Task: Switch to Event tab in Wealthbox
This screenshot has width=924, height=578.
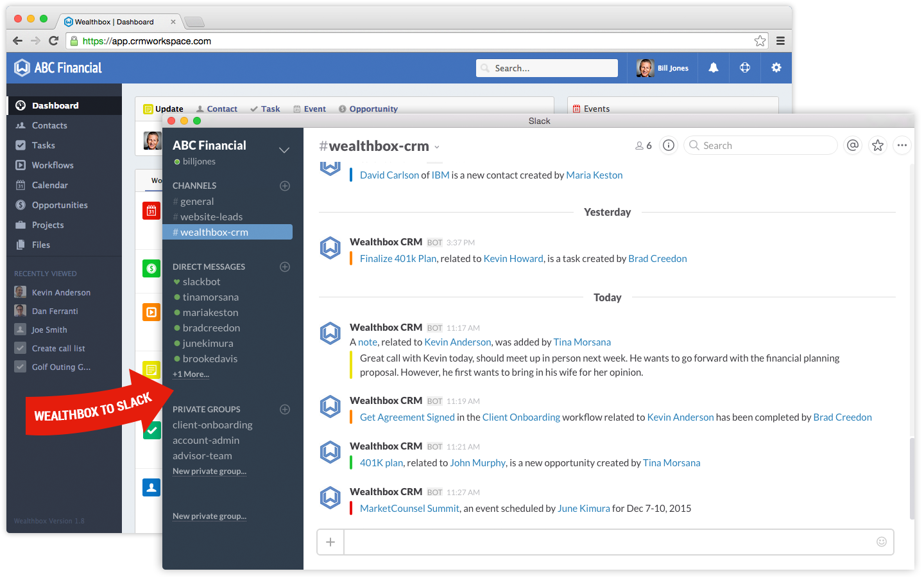Action: click(x=309, y=109)
